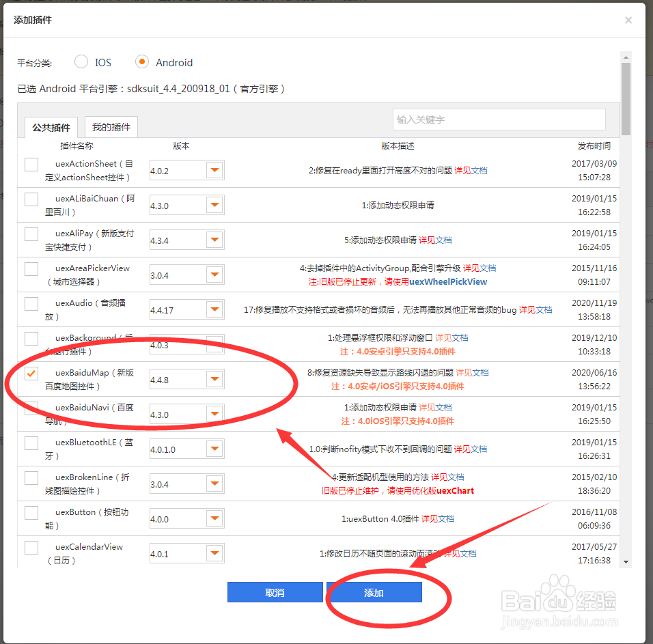
Task: Open 详见文档 link in uexBackground row
Action: (x=451, y=337)
